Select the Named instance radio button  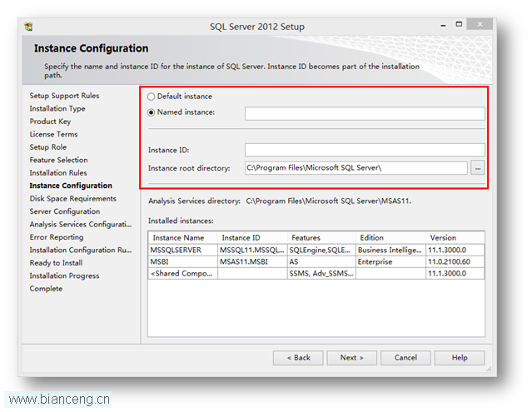coord(151,112)
